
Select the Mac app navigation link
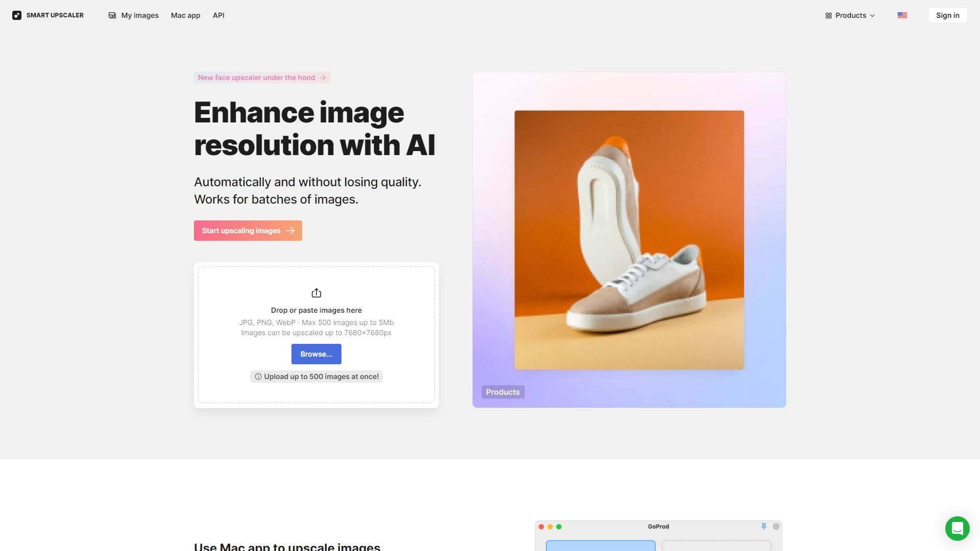(185, 15)
